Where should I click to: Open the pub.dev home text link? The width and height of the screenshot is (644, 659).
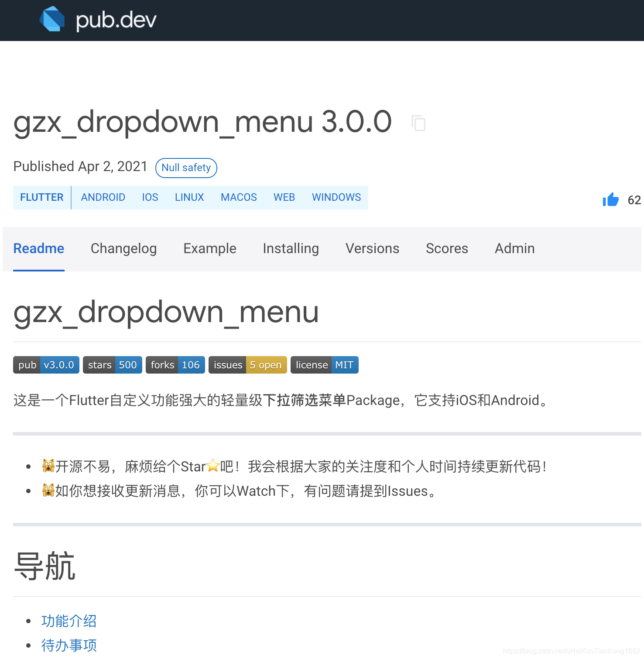[116, 20]
